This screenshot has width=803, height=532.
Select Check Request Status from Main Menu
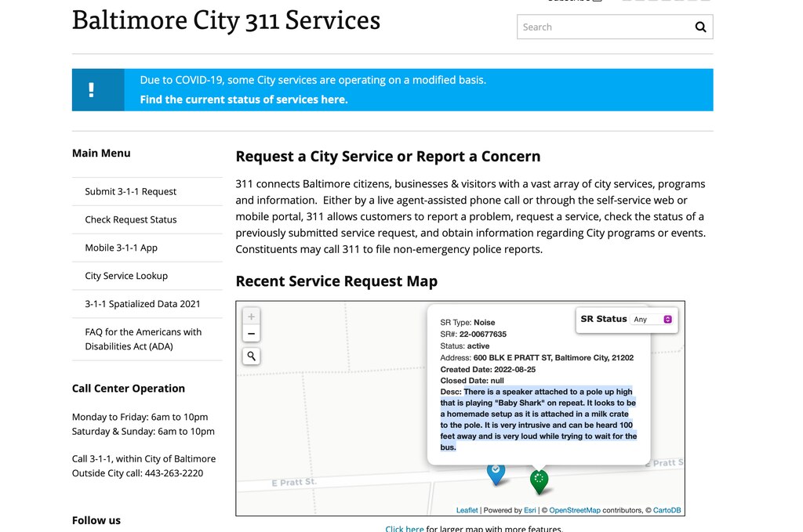click(x=130, y=219)
